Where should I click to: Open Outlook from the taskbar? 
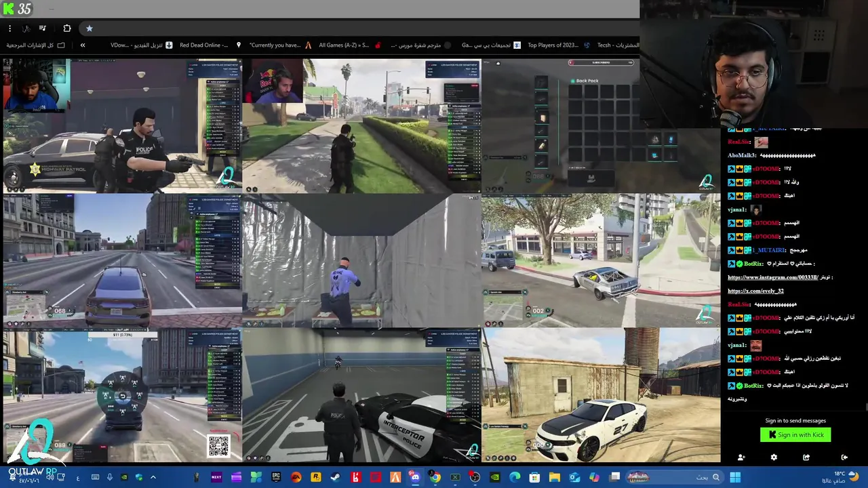[x=574, y=477]
